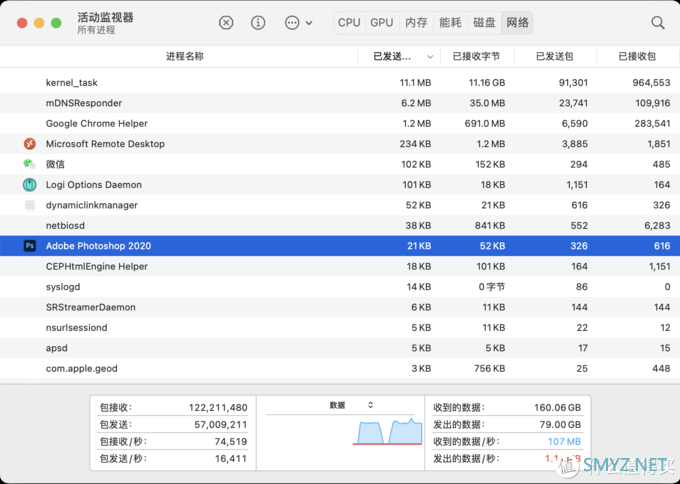
Task: Click the green full-screen window button
Action: pyautogui.click(x=56, y=23)
